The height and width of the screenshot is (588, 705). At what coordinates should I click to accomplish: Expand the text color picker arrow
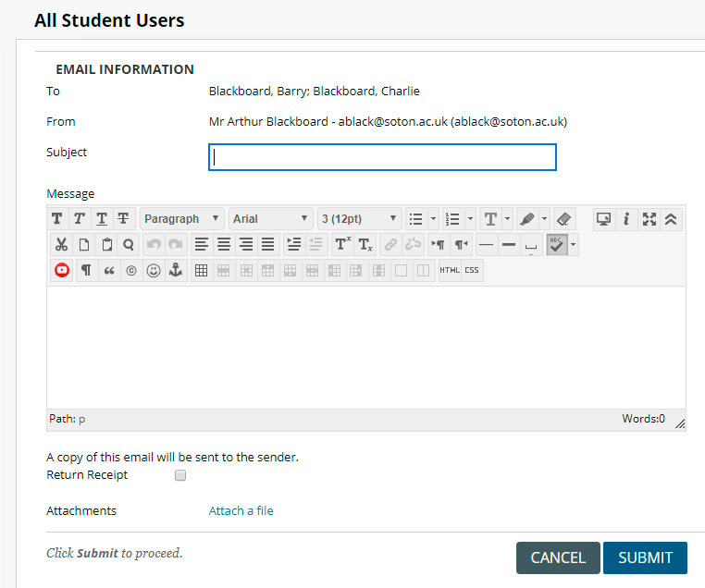(507, 219)
